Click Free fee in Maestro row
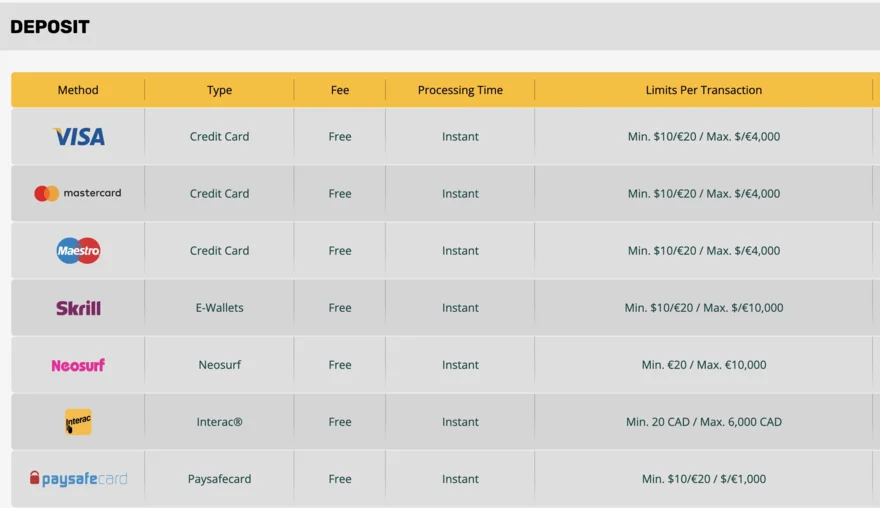This screenshot has width=880, height=508. pos(340,251)
